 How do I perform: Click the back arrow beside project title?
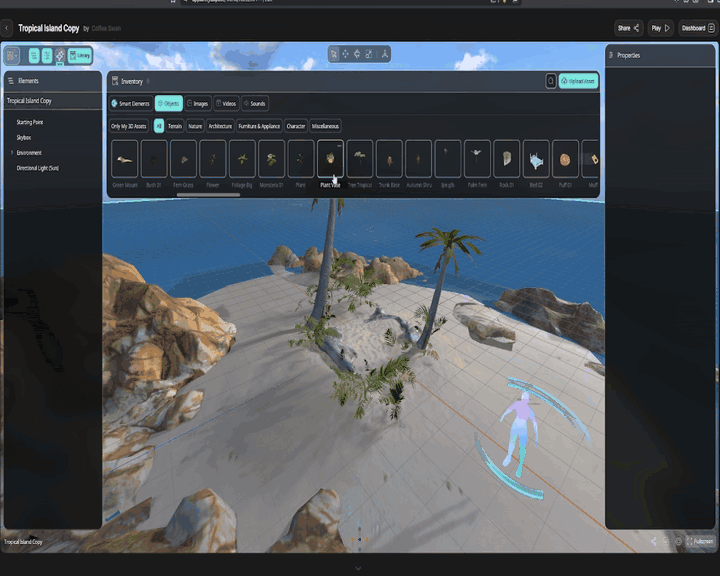(x=8, y=28)
